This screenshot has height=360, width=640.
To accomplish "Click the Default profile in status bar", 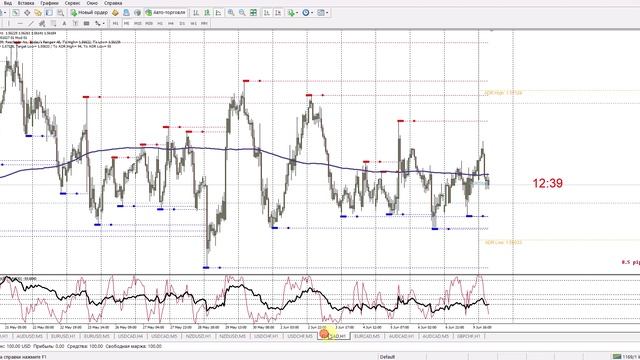I will coord(387,357).
